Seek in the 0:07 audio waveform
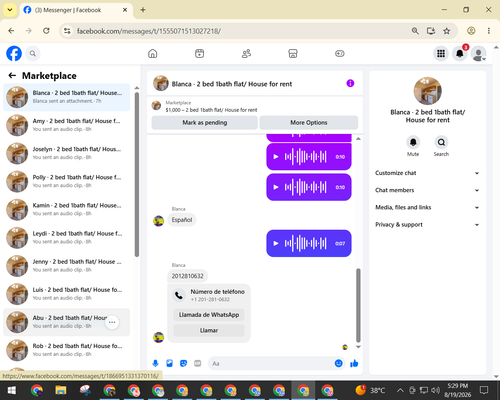This screenshot has height=400, width=500. 305,243
